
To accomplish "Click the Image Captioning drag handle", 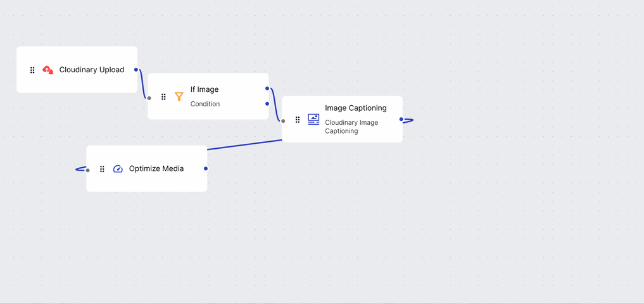I will [298, 120].
